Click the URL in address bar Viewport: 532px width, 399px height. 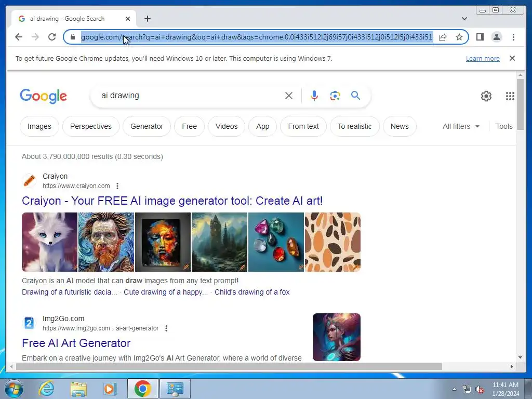257,37
